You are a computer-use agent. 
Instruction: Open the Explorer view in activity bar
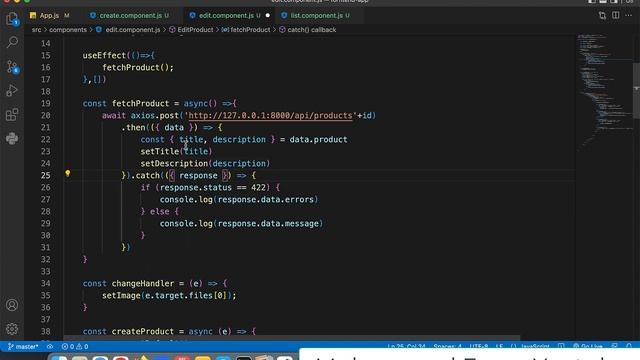pyautogui.click(x=12, y=19)
